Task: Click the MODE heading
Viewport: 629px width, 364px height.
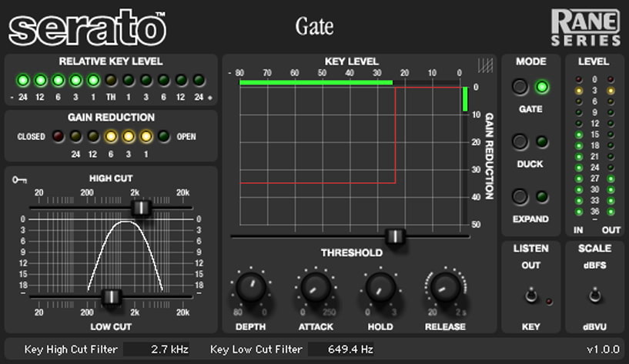Action: click(531, 62)
